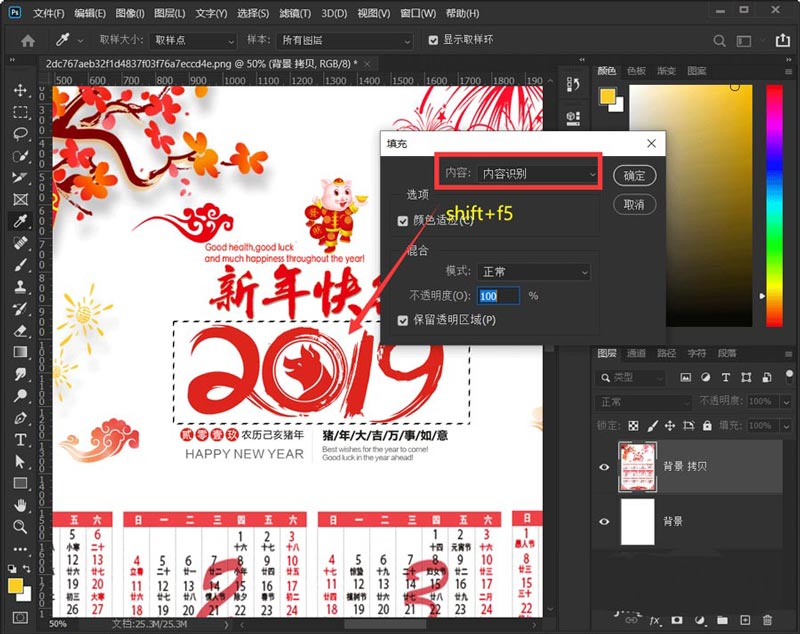Image resolution: width=800 pixels, height=634 pixels.
Task: Select the Crop tool
Action: [20, 177]
